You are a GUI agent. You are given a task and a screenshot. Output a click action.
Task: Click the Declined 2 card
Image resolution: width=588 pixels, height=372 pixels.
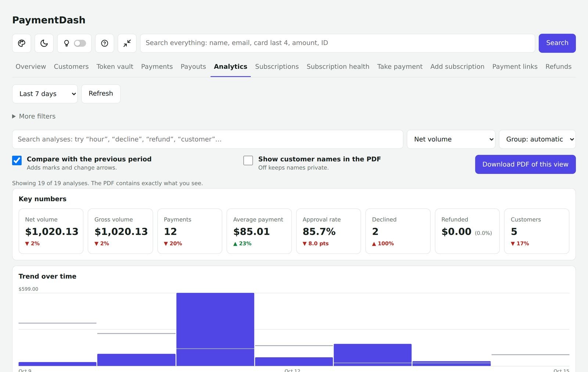tap(398, 231)
